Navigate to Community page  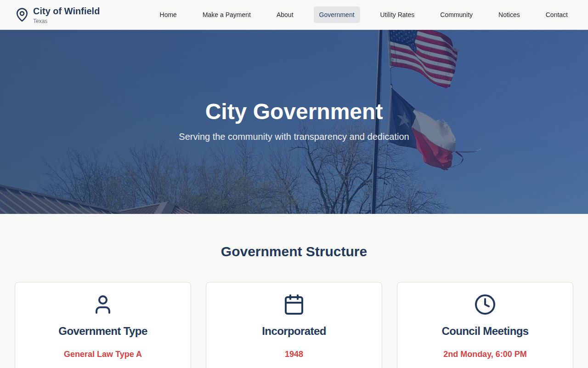coord(456,15)
